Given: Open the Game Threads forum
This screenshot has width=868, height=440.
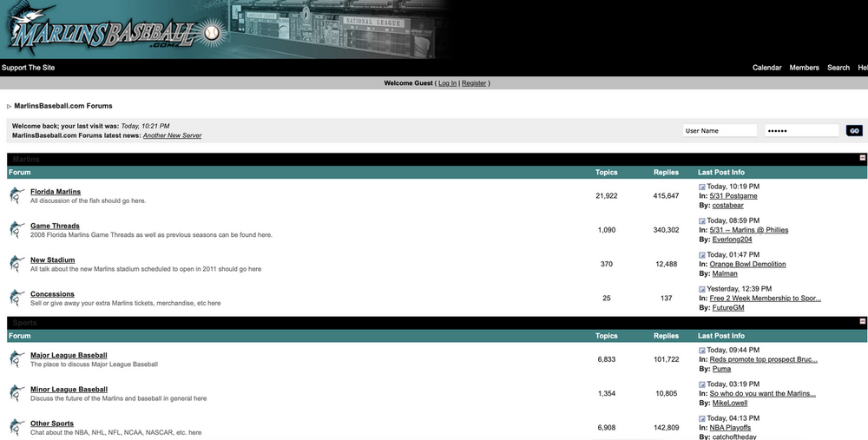Looking at the screenshot, I should tap(55, 226).
